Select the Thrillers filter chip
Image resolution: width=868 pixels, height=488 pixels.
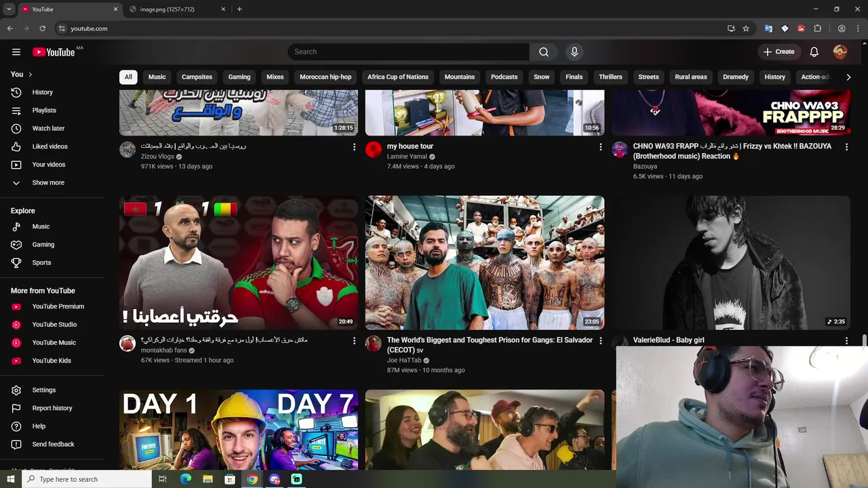point(610,77)
